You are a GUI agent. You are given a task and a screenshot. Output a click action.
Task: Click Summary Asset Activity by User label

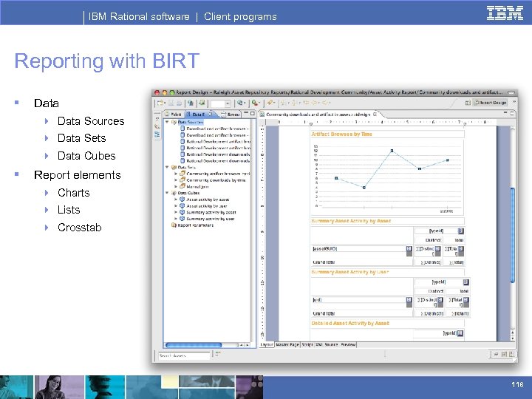click(x=349, y=272)
